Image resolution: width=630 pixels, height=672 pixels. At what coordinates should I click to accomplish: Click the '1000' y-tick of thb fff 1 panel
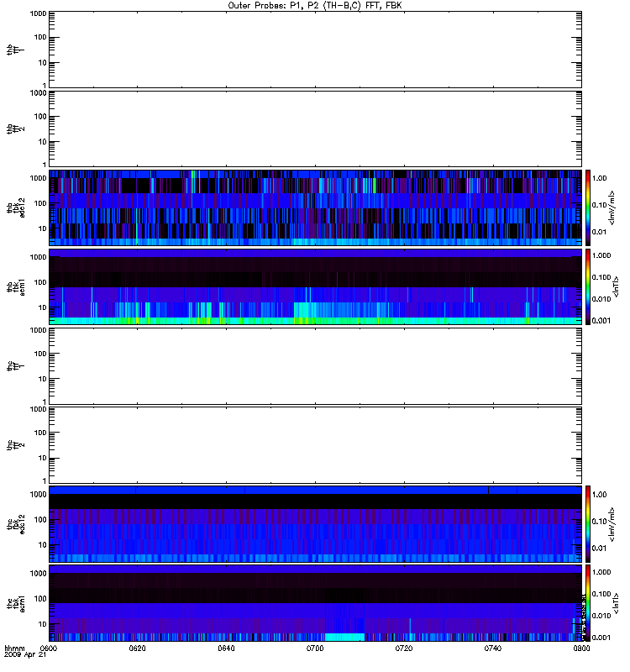(38, 13)
